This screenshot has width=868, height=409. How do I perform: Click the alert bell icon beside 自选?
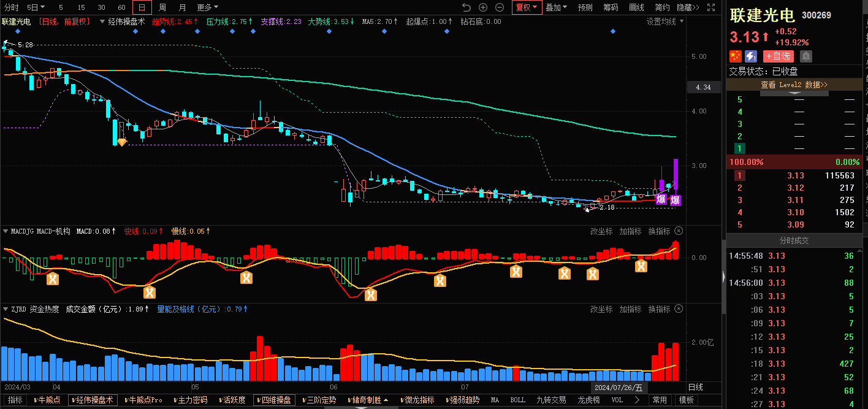805,56
